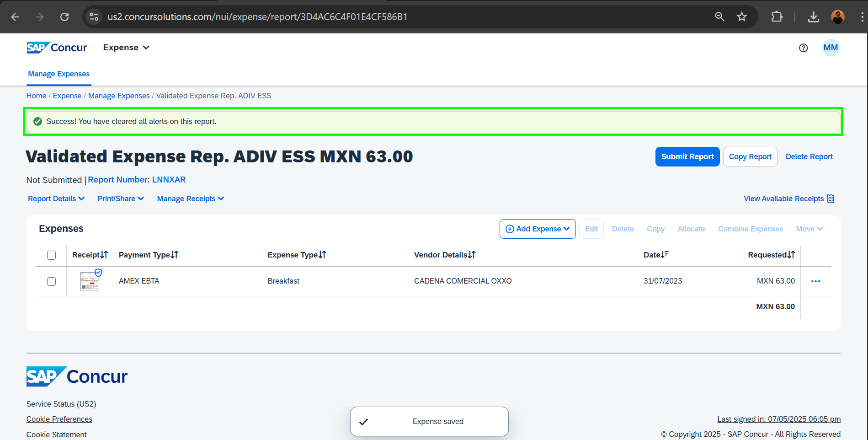This screenshot has height=440, width=868.
Task: Click the CADENA COMERCIAL OXXO vendor cell
Action: [463, 281]
